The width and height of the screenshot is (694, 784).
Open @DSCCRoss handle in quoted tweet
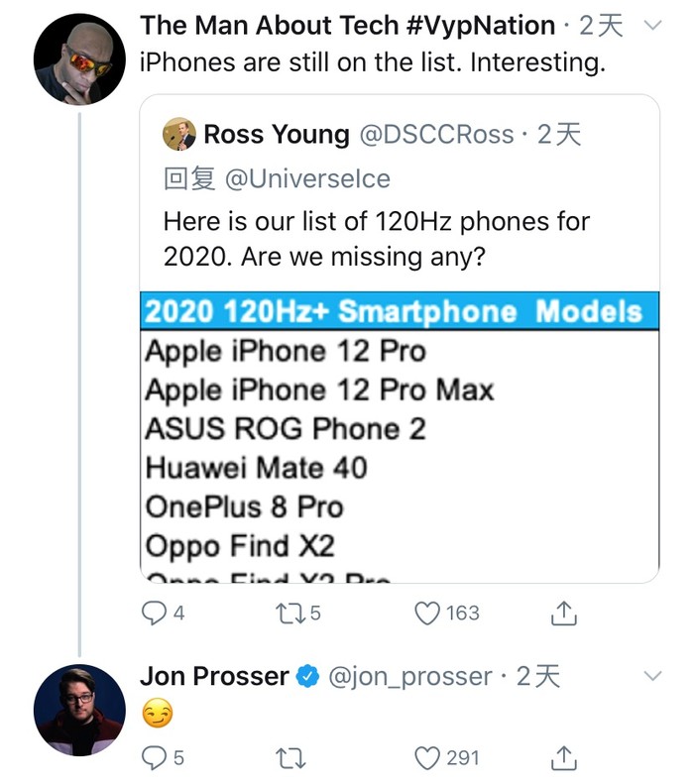(x=436, y=134)
